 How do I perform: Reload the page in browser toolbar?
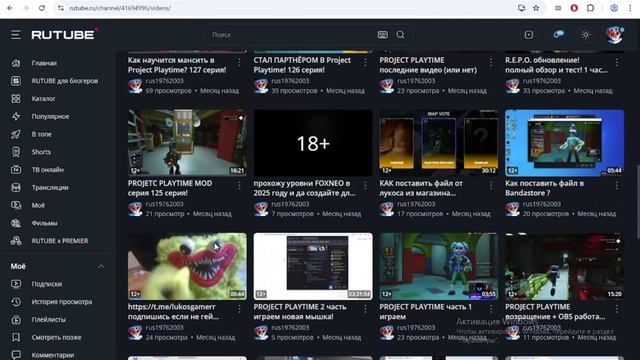point(42,8)
